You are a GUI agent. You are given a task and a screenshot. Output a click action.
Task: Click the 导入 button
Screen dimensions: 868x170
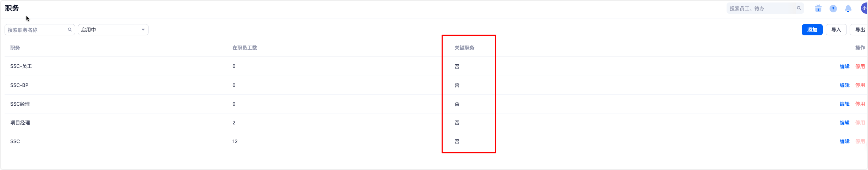[x=836, y=30]
